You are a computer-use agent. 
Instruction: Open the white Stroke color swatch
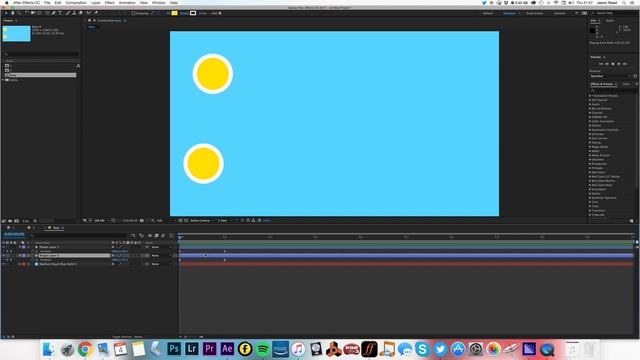point(193,13)
